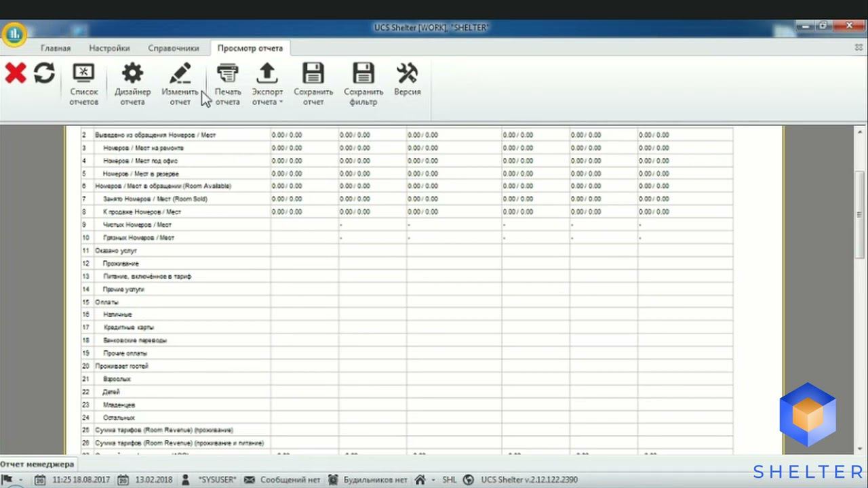Click the small ribbon collapse icon at far right
This screenshot has height=488, width=868.
(859, 48)
